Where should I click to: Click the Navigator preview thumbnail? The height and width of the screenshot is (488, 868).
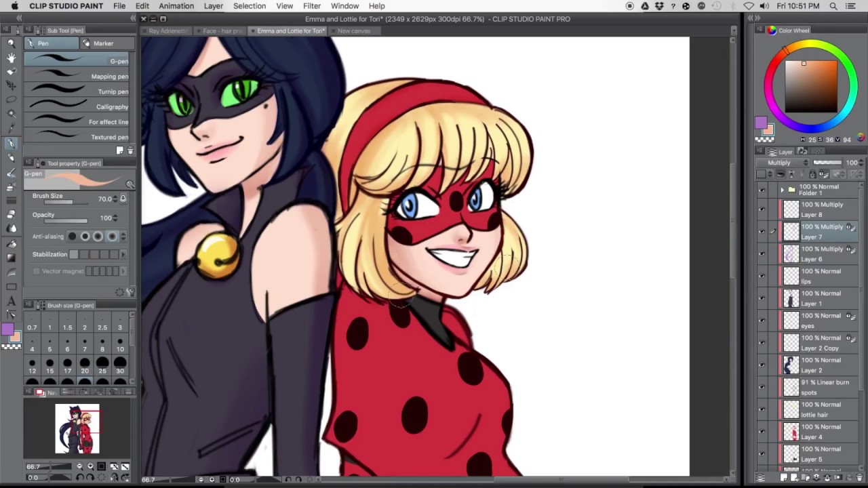[x=77, y=429]
